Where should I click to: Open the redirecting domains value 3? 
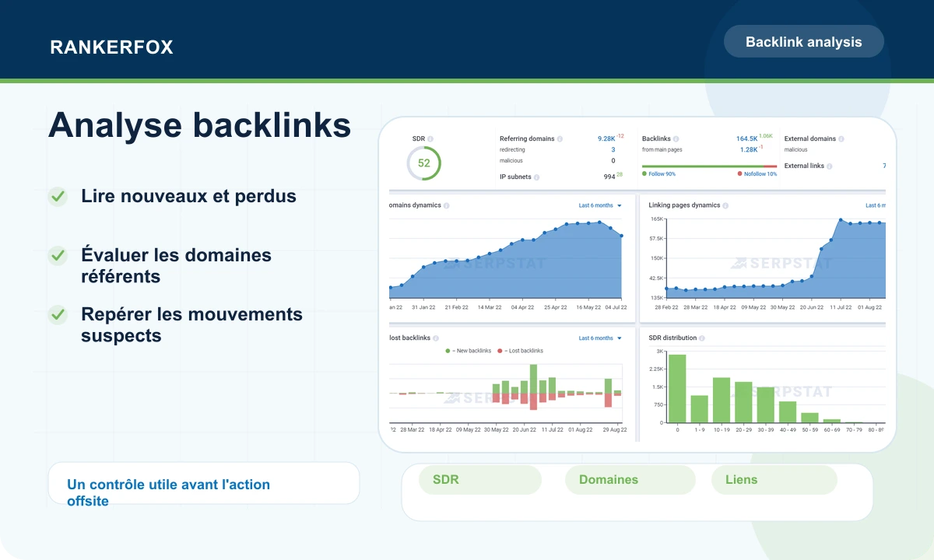pyautogui.click(x=613, y=150)
